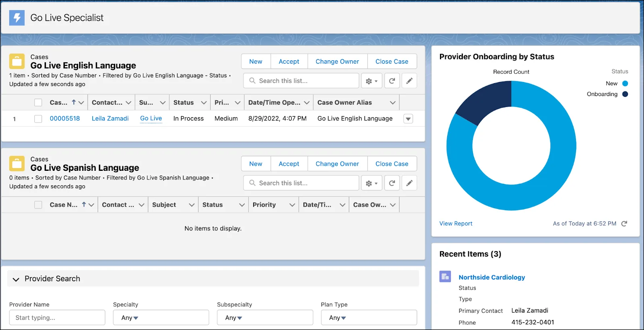Refresh the Go Live Spanish Language list
This screenshot has width=644, height=330.
(392, 183)
